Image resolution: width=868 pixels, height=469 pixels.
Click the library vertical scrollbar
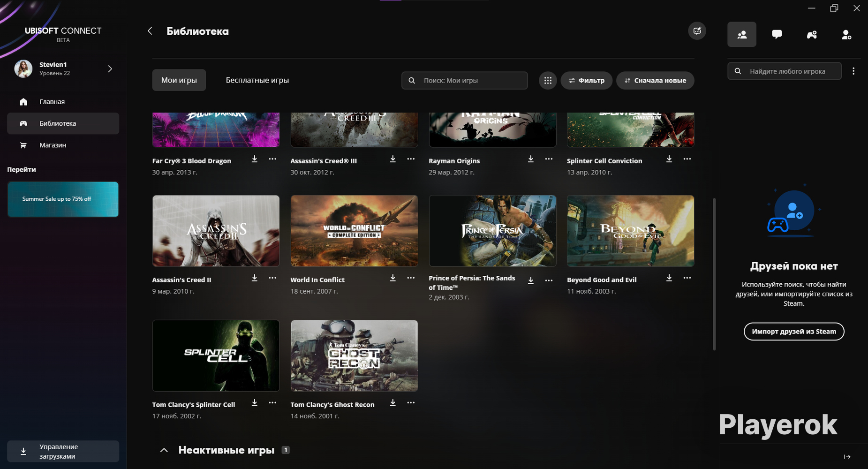point(714,274)
